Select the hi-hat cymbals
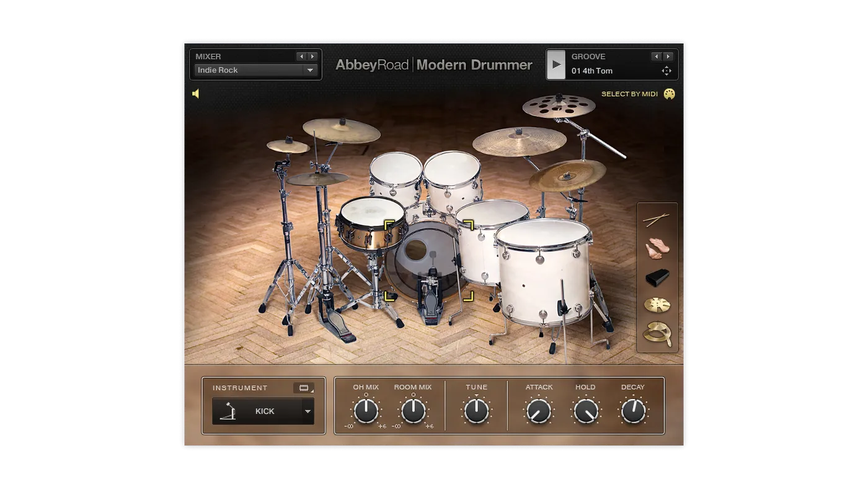Image resolution: width=868 pixels, height=489 pixels. tap(317, 179)
